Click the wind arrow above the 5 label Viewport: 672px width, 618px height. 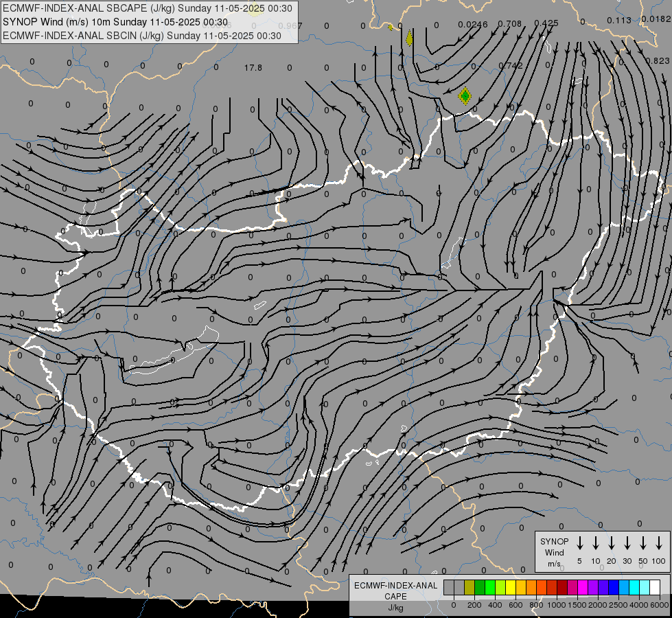click(579, 542)
